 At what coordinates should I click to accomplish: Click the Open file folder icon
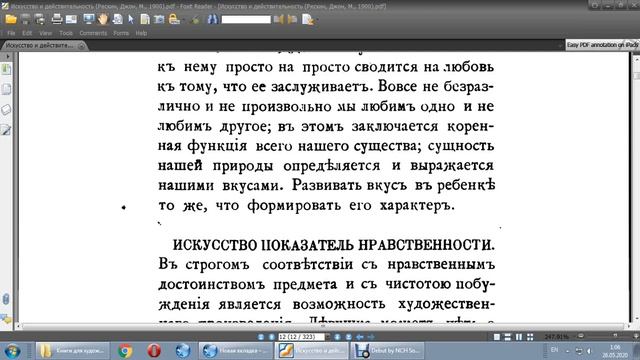point(11,19)
